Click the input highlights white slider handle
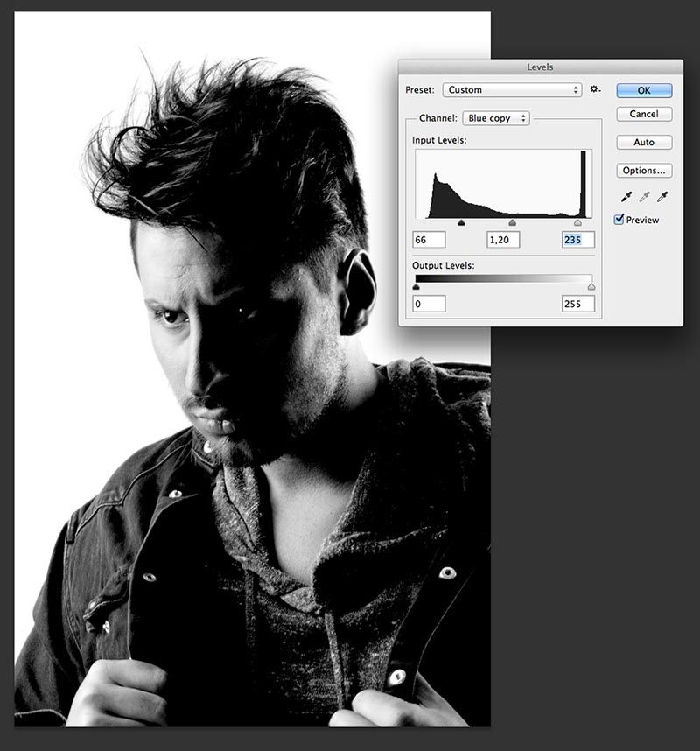The height and width of the screenshot is (751, 700). [x=577, y=223]
